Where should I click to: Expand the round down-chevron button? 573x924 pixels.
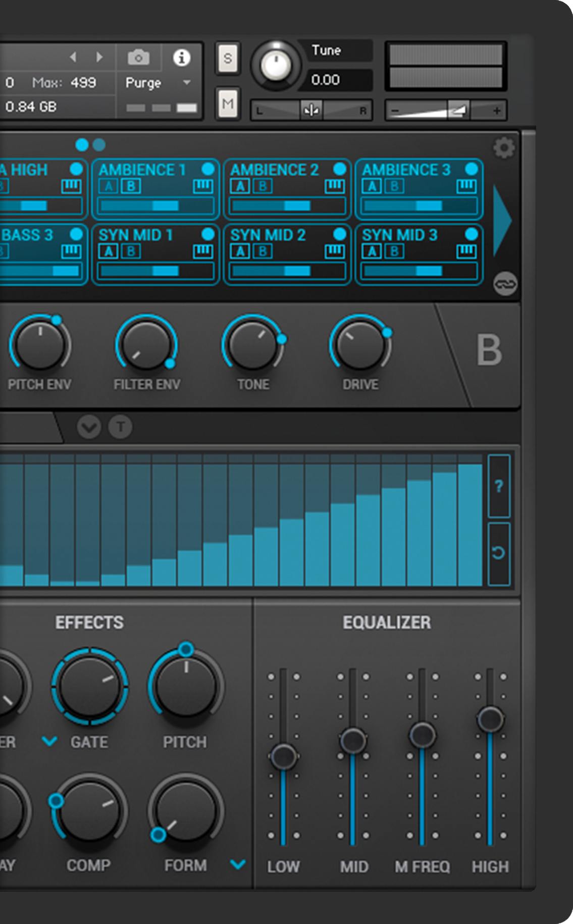89,427
